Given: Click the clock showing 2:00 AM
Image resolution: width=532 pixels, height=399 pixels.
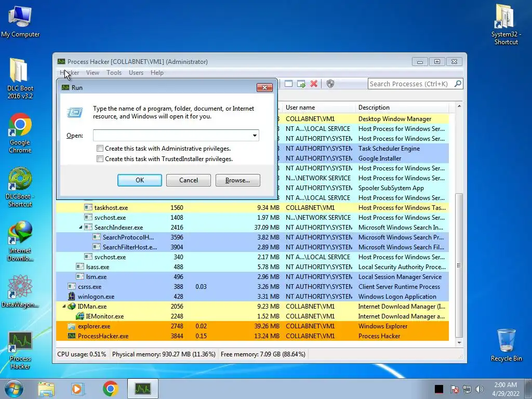Looking at the screenshot, I should 506,385.
